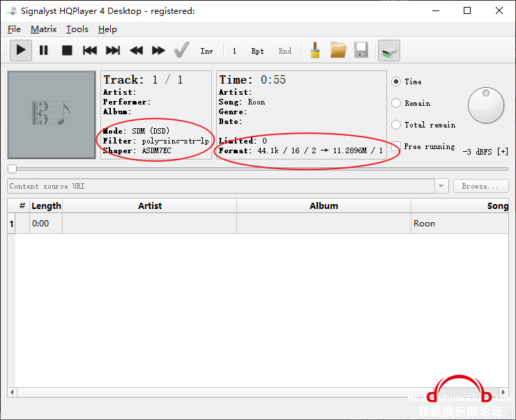Sort playlist by Artist column header
The image size is (516, 420).
[x=150, y=205]
